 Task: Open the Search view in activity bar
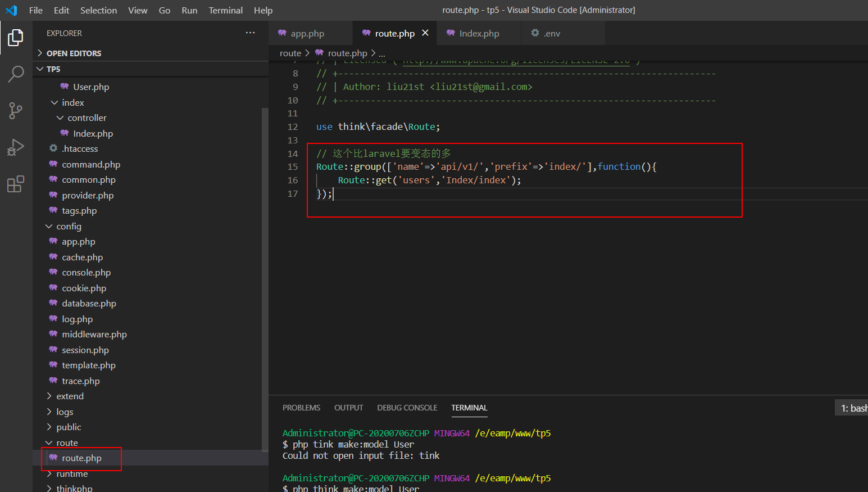16,74
